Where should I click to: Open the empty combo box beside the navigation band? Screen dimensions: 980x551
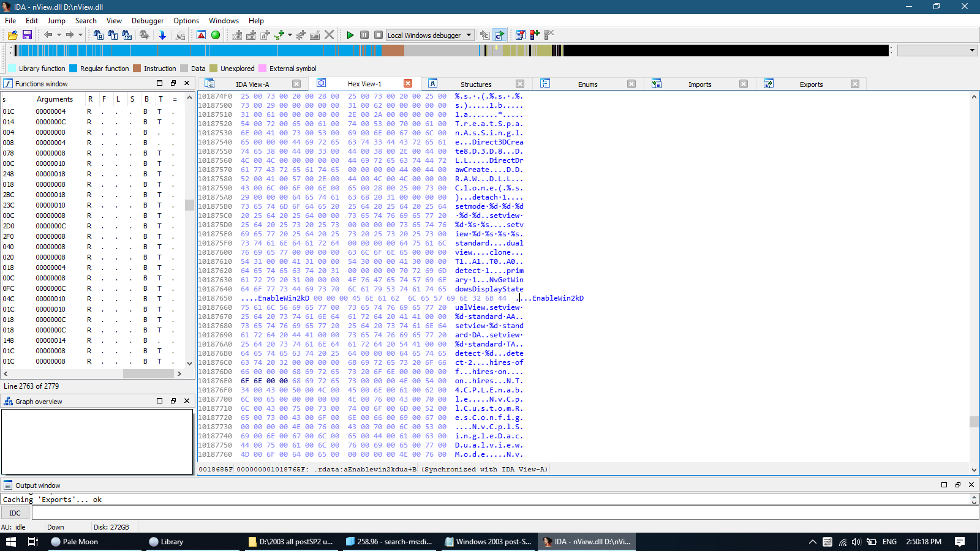click(937, 50)
